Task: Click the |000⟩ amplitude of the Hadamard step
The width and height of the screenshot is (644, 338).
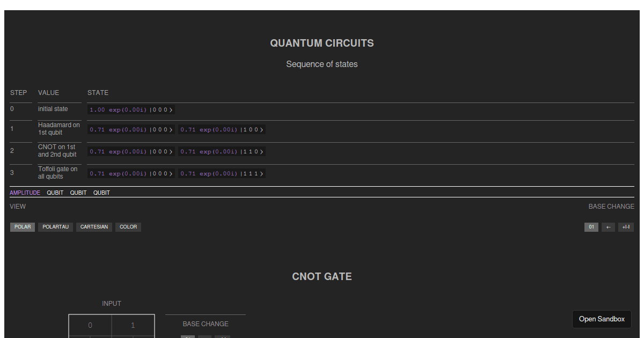Action: point(131,129)
